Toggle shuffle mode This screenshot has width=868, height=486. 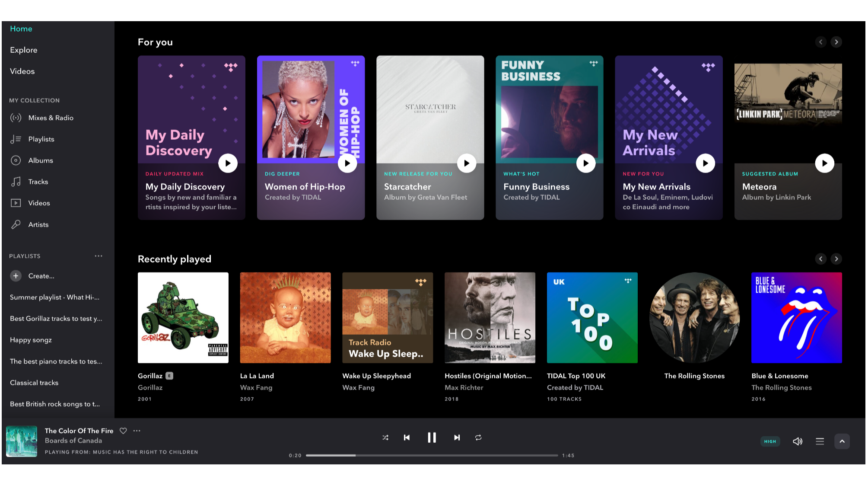point(385,438)
